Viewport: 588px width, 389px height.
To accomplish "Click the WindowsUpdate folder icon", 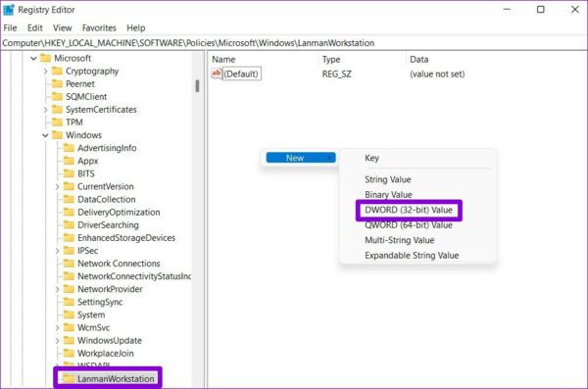I will [x=69, y=340].
